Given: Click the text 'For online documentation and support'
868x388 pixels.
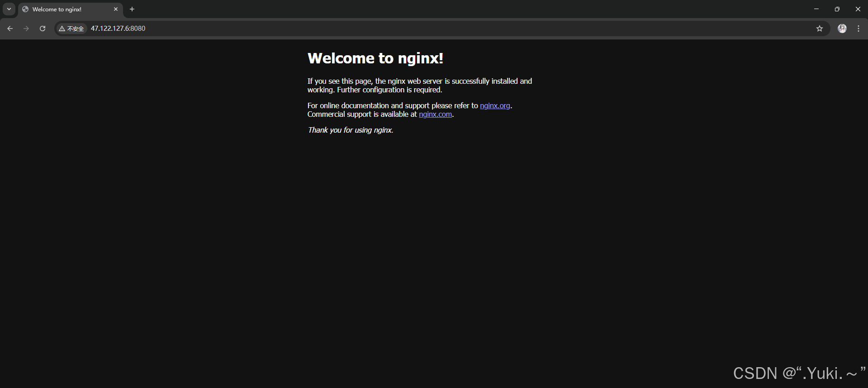Looking at the screenshot, I should [x=368, y=105].
